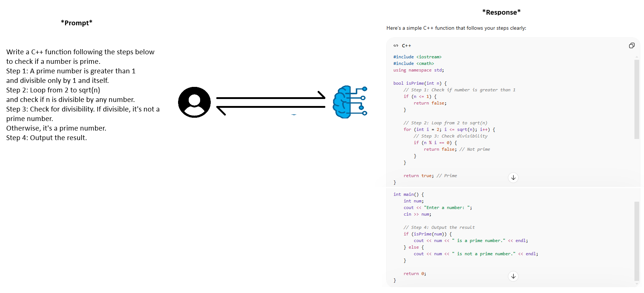The height and width of the screenshot is (293, 644).
Task: Click the left-pointing arrow toward the user
Action: coord(271,108)
